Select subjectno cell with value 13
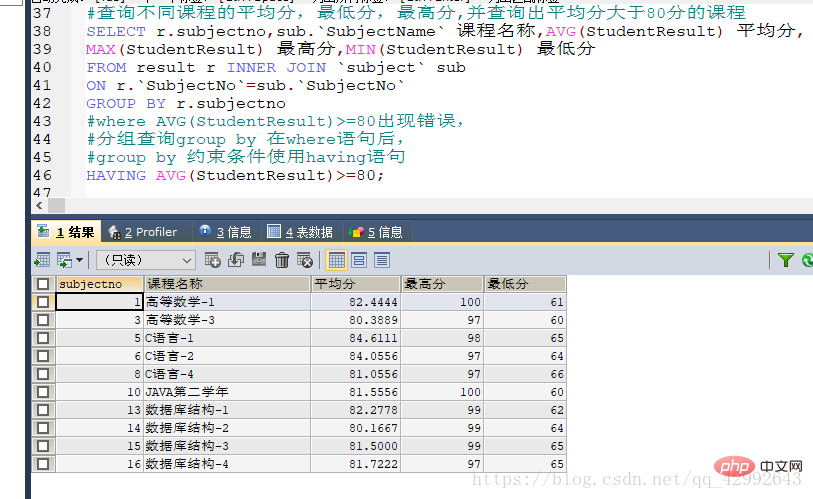Image resolution: width=813 pixels, height=499 pixels. 99,410
